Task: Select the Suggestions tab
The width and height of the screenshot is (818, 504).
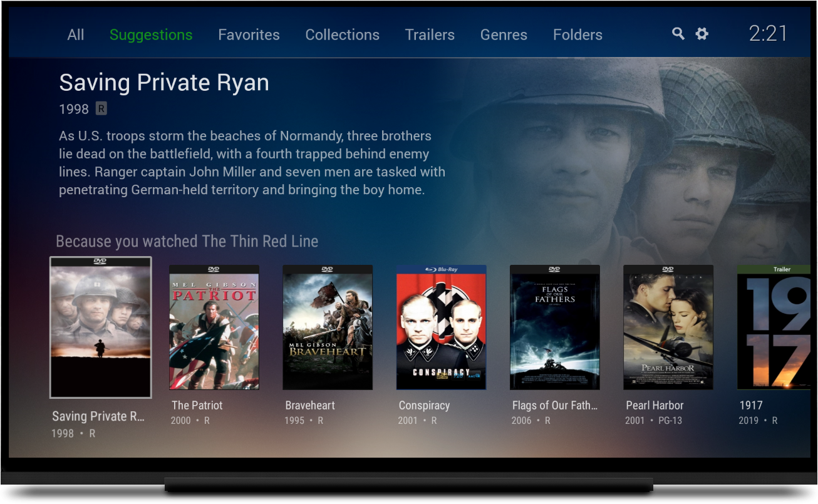Action: (151, 35)
